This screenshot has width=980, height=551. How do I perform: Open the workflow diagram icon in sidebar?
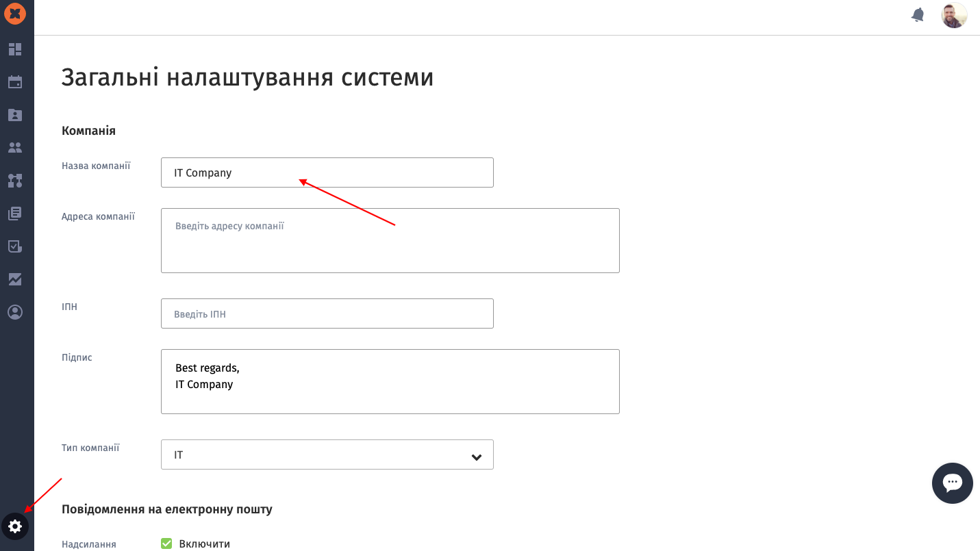pyautogui.click(x=15, y=181)
